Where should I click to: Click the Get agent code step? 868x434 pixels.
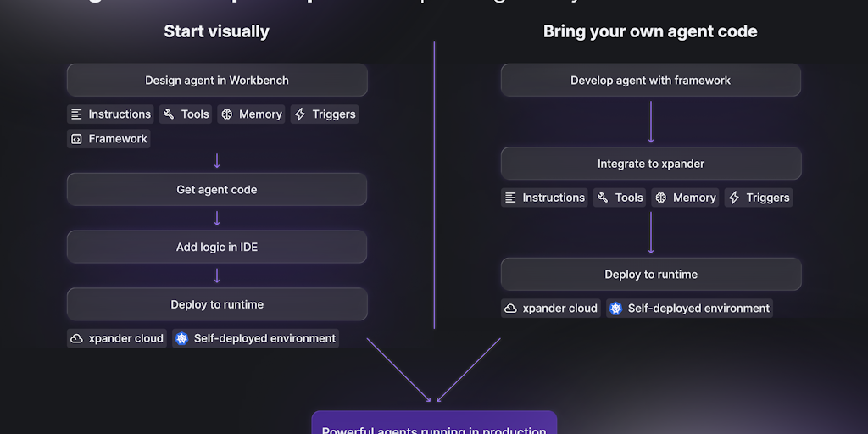click(x=217, y=190)
